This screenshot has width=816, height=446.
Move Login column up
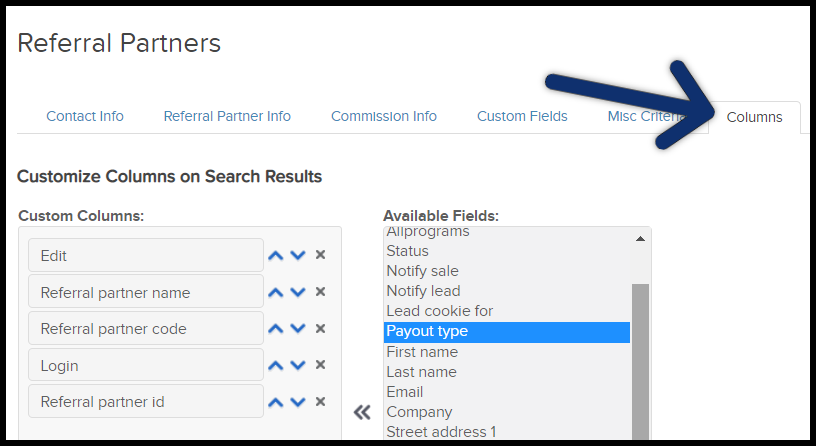277,365
